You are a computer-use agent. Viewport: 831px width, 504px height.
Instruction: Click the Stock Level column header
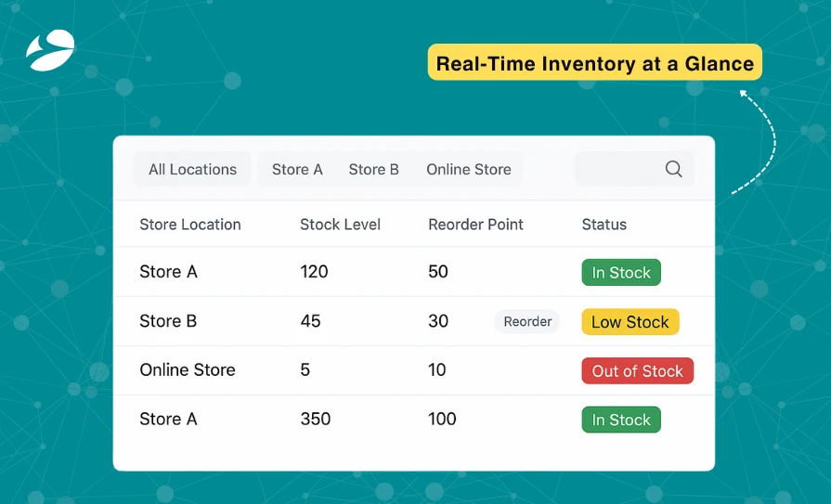tap(340, 225)
